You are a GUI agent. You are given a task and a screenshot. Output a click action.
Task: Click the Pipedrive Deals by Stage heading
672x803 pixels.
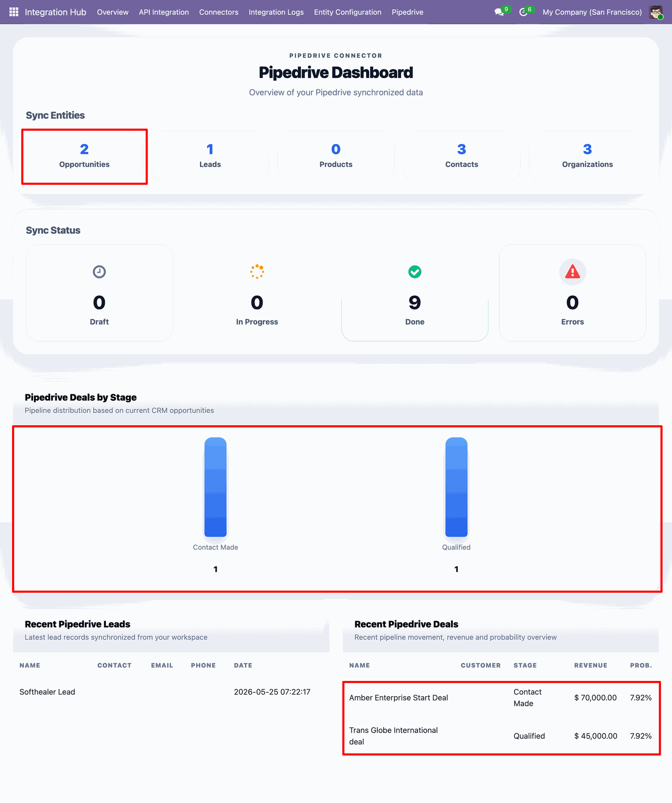81,397
